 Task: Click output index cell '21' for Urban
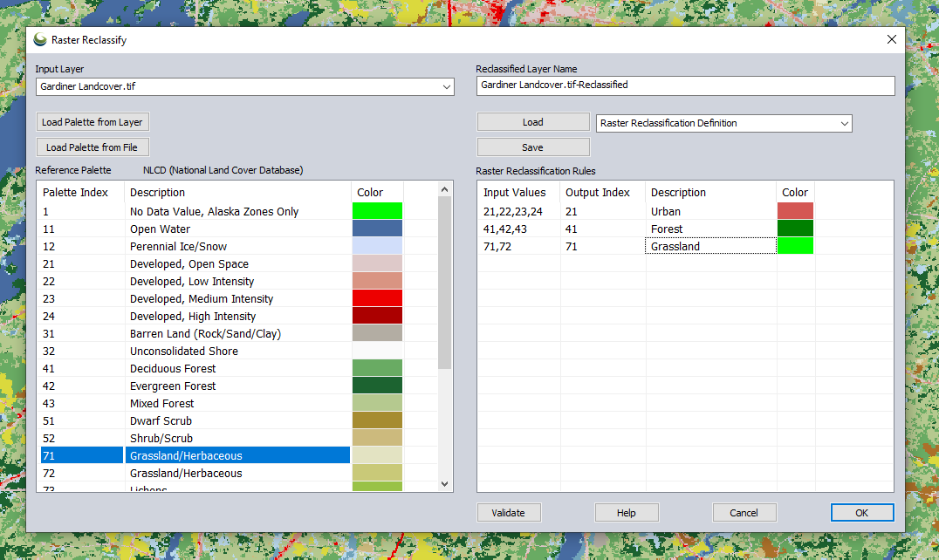click(603, 211)
